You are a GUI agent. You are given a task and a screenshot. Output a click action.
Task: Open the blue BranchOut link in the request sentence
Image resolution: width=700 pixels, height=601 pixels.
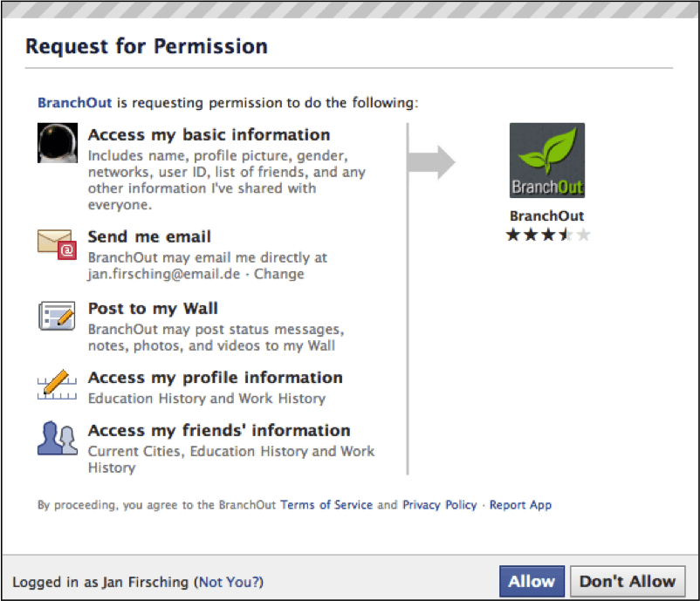[74, 103]
